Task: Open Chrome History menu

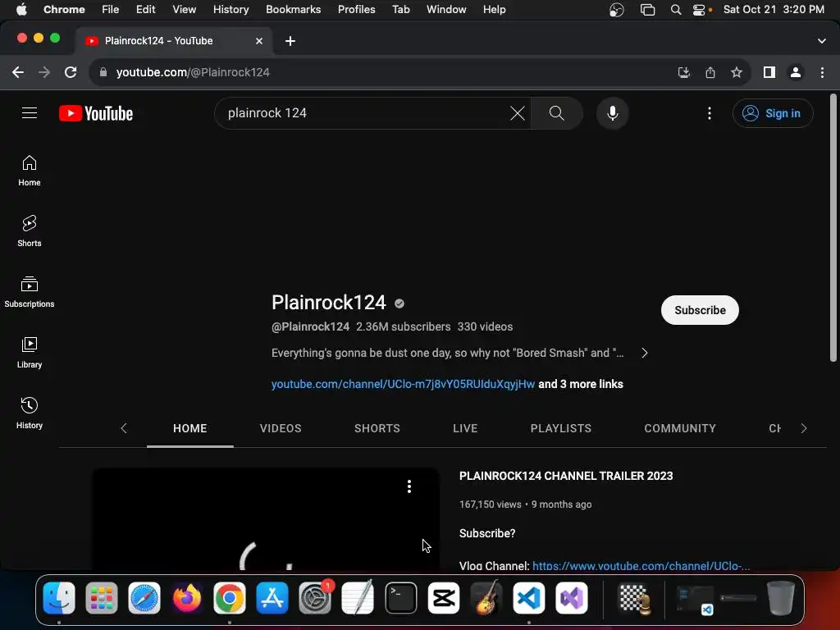Action: pyautogui.click(x=231, y=10)
